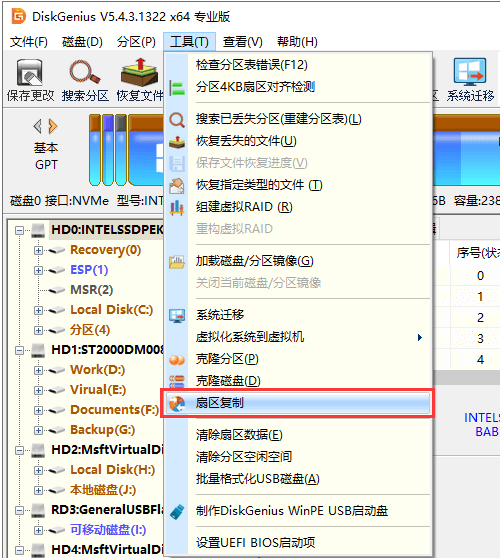Open the 分区(P) menu
Screen dimensions: 502x559
point(136,42)
